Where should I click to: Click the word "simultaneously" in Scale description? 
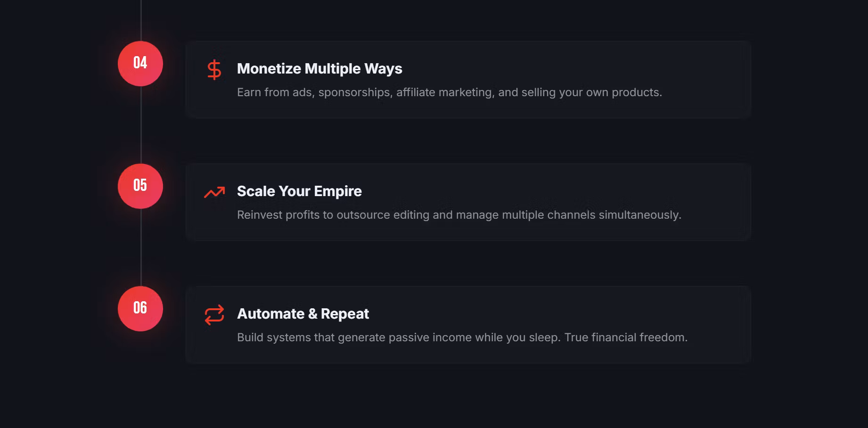pos(639,215)
